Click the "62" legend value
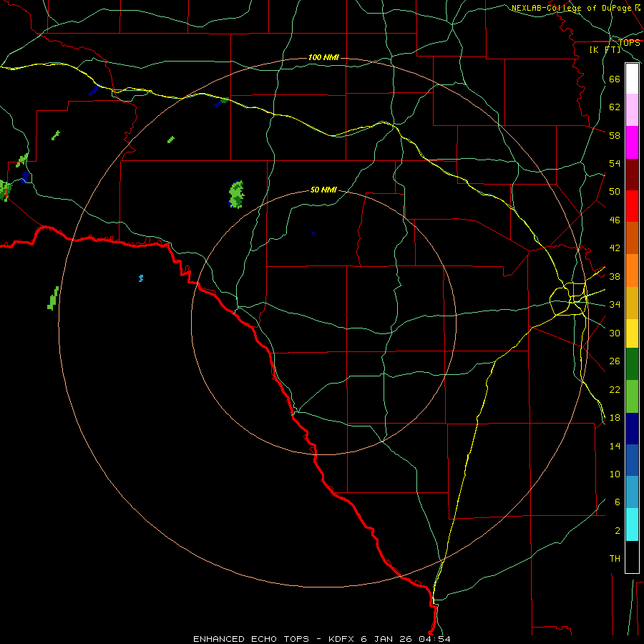 click(x=615, y=107)
